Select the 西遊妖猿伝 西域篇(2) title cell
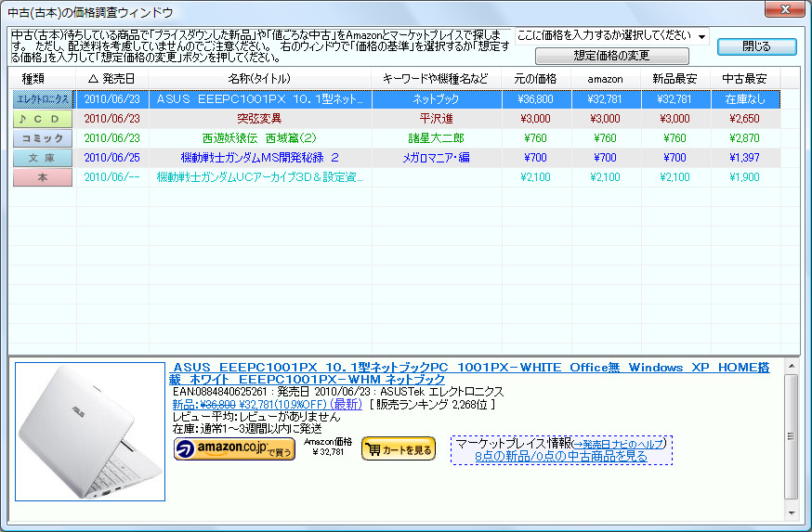Screen dimensions: 812x532 tap(260, 138)
